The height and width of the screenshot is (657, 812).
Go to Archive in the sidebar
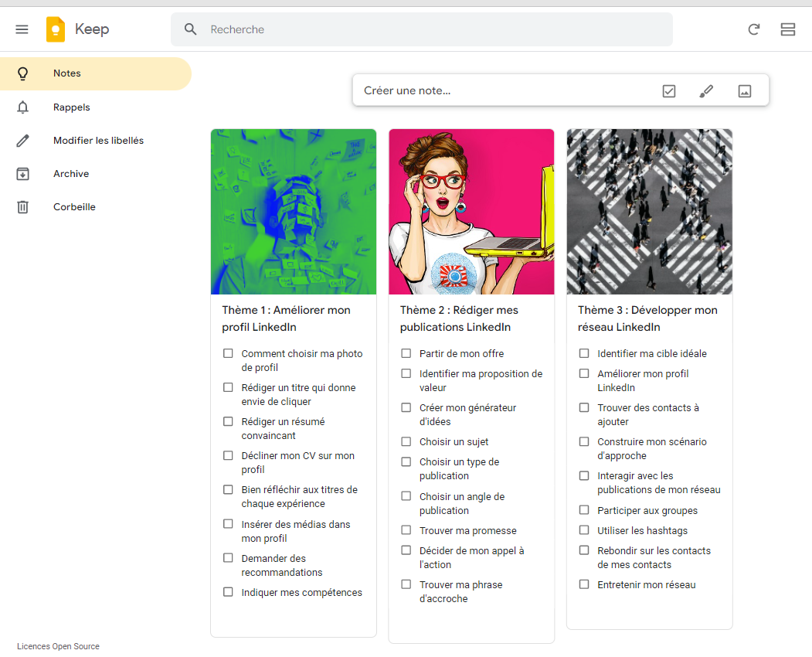[x=70, y=174]
